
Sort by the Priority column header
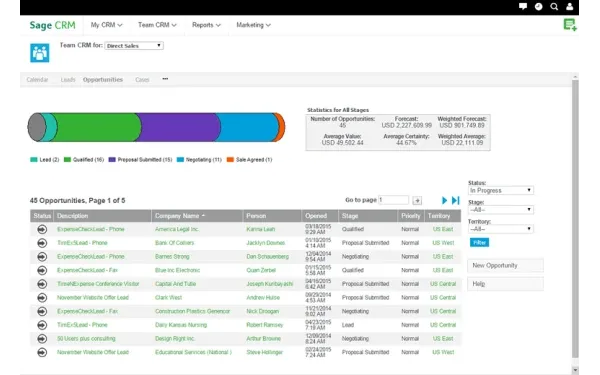pyautogui.click(x=411, y=216)
